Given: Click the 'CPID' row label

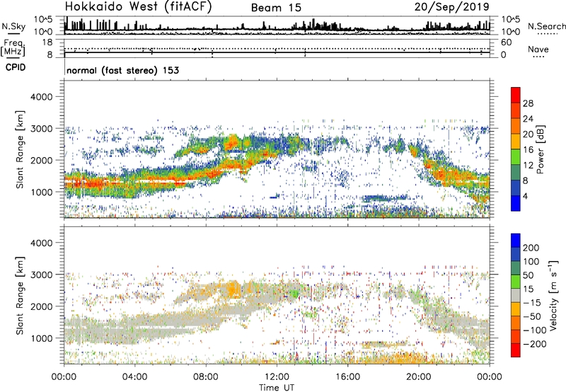Looking at the screenshot, I should [x=16, y=67].
